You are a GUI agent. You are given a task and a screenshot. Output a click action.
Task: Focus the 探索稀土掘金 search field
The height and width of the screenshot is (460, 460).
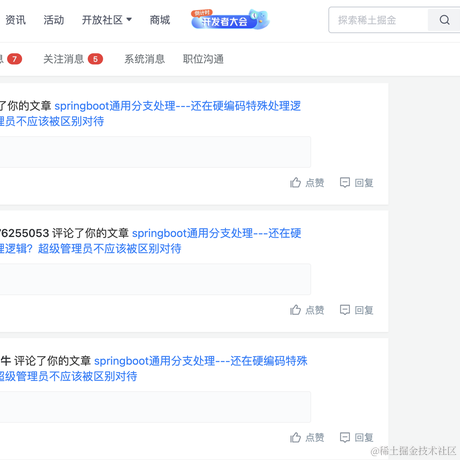pos(378,20)
